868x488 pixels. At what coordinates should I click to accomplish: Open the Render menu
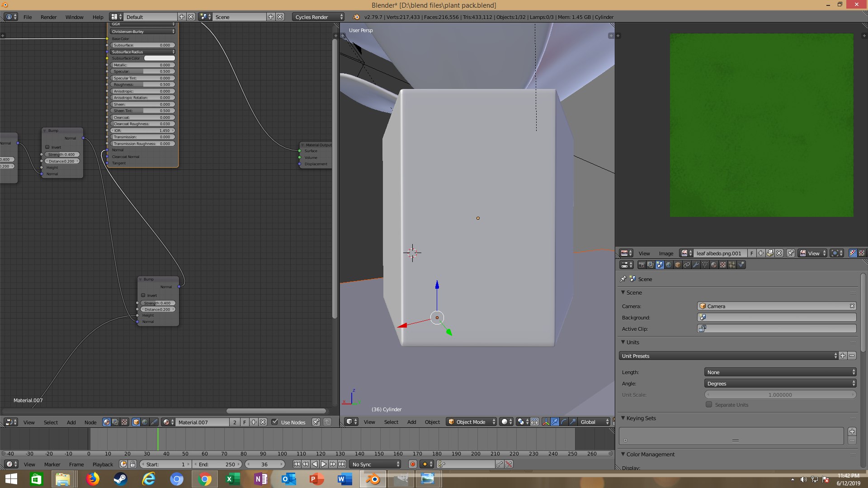(x=48, y=17)
